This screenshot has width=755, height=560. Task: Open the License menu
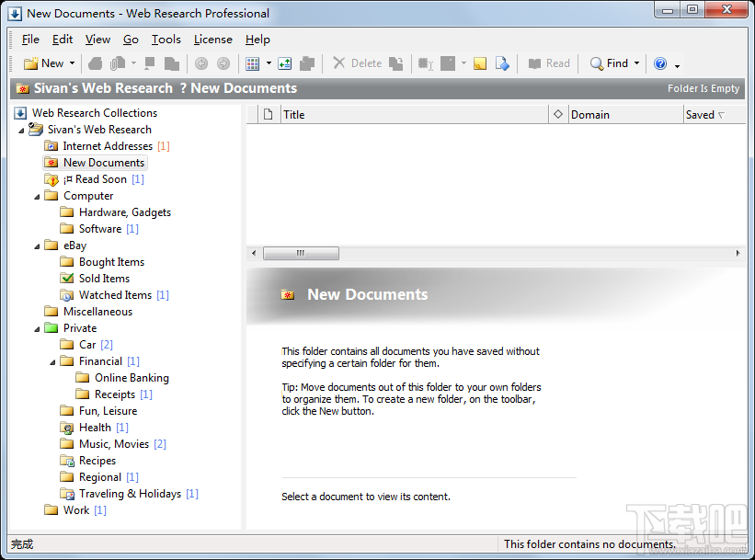pyautogui.click(x=212, y=40)
